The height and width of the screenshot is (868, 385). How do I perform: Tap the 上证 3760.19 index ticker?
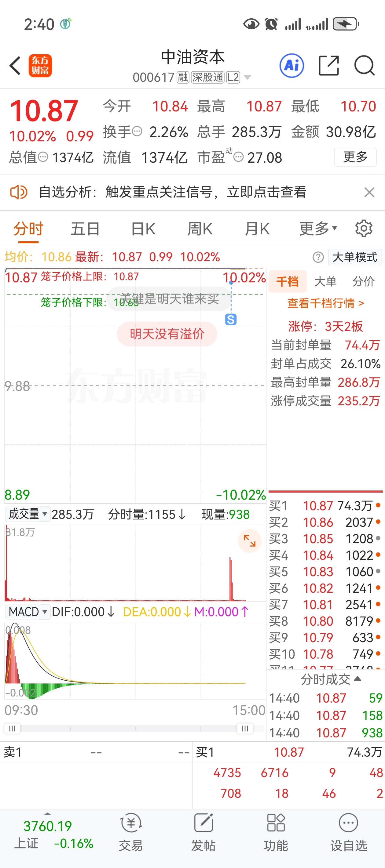(x=53, y=834)
